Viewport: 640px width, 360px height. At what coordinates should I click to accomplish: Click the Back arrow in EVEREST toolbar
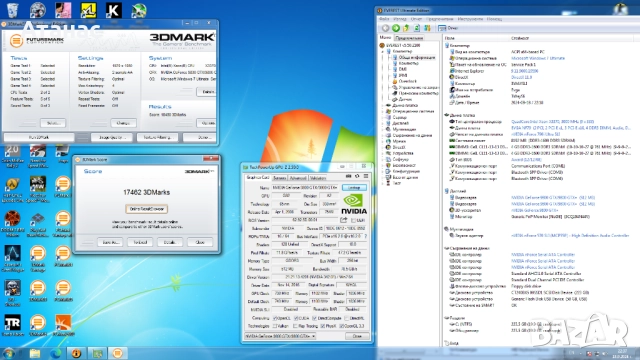point(385,28)
